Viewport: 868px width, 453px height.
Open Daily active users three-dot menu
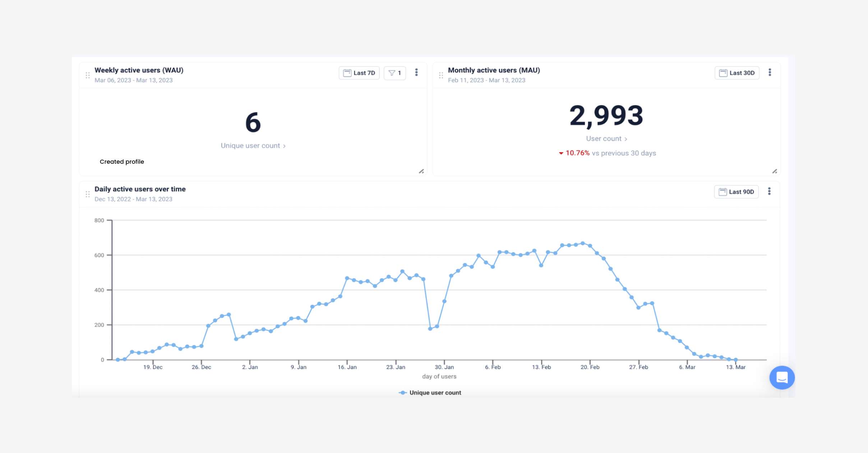(769, 191)
